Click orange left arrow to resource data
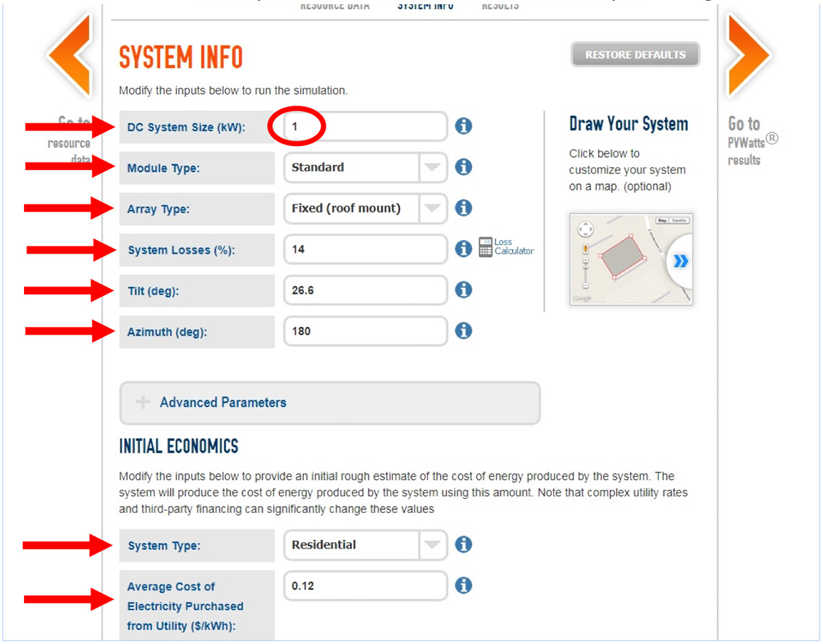This screenshot has height=644, width=823. click(x=71, y=55)
